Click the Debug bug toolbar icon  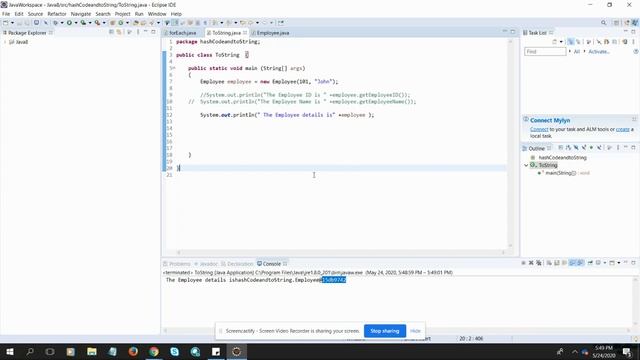tap(56, 23)
